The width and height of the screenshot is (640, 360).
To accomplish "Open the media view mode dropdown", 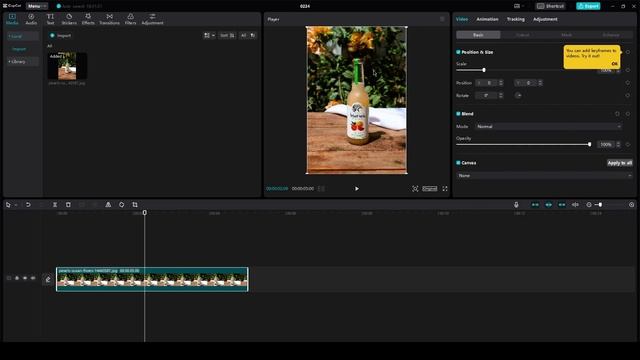I will point(209,36).
